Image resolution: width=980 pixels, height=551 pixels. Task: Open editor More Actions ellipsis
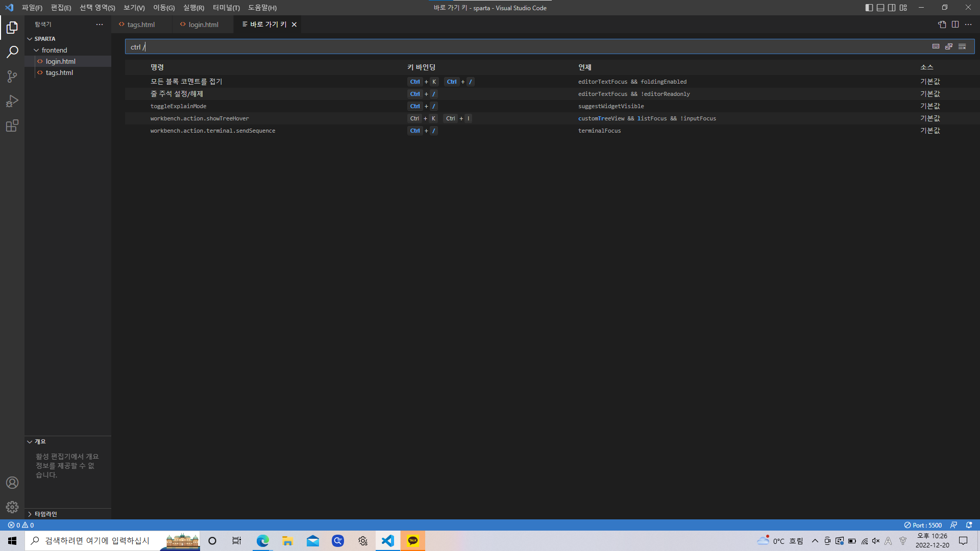(x=968, y=24)
